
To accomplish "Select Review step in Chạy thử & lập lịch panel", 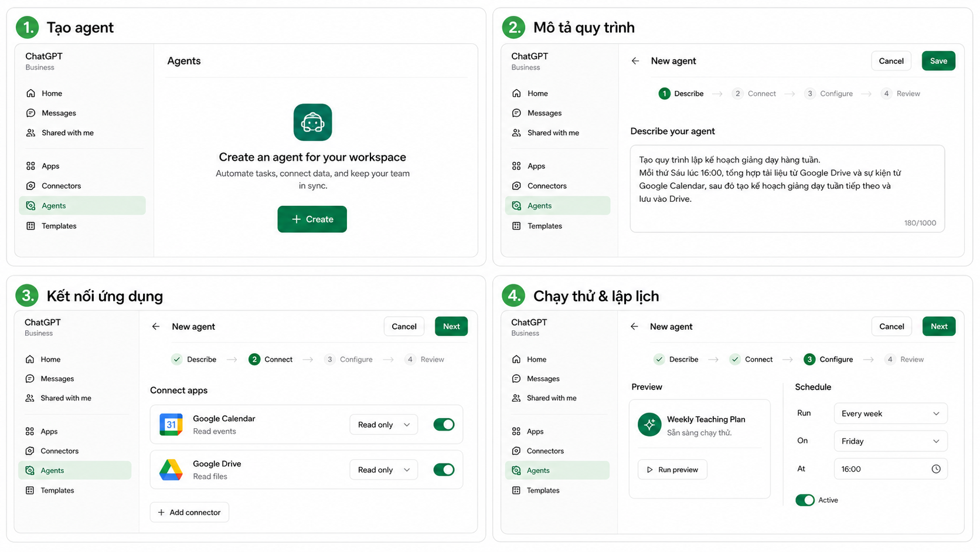I will click(904, 360).
